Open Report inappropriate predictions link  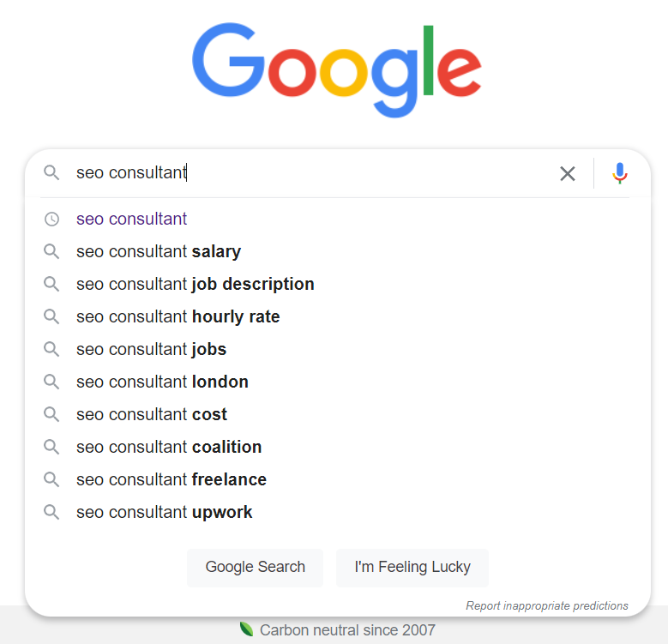click(x=547, y=605)
